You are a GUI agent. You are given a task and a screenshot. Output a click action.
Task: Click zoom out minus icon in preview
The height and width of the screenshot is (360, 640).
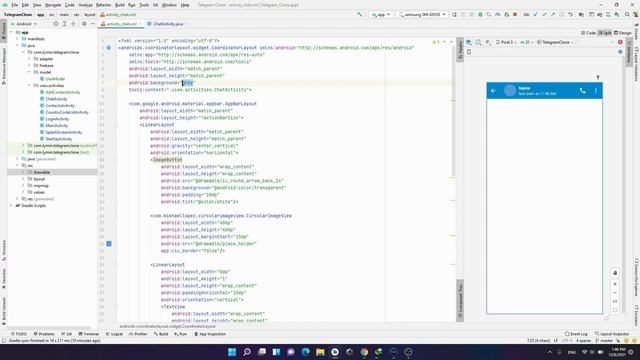coord(615,293)
